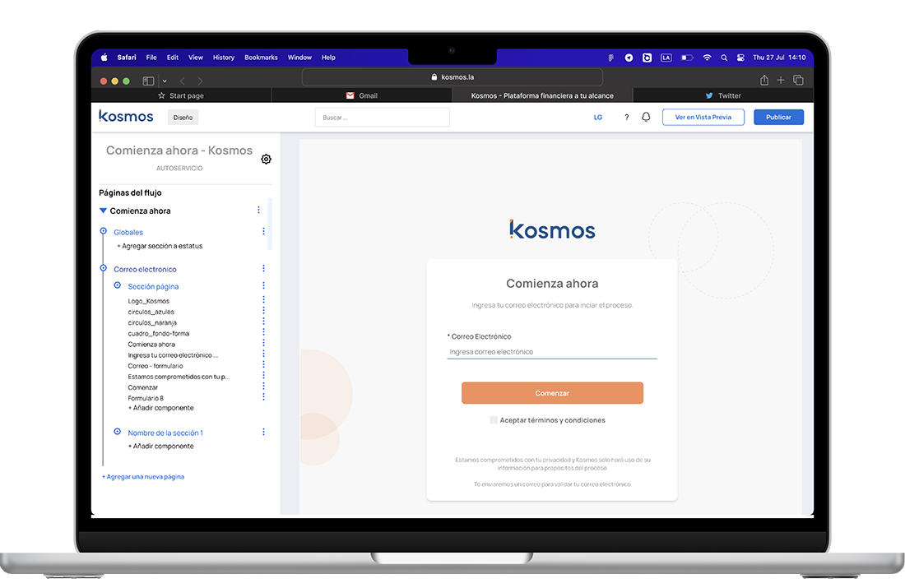The image size is (905, 588).
Task: Select Comenzar component in tree
Action: (142, 387)
